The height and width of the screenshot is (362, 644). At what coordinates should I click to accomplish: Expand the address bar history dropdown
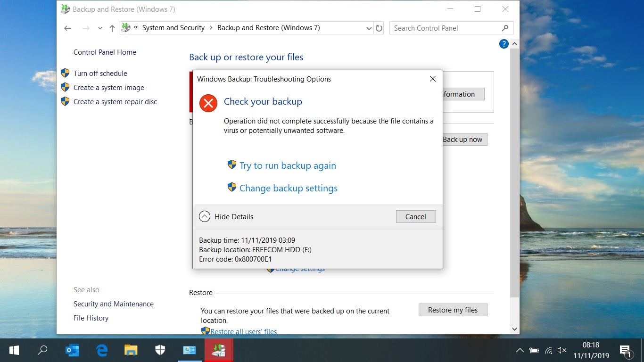369,28
